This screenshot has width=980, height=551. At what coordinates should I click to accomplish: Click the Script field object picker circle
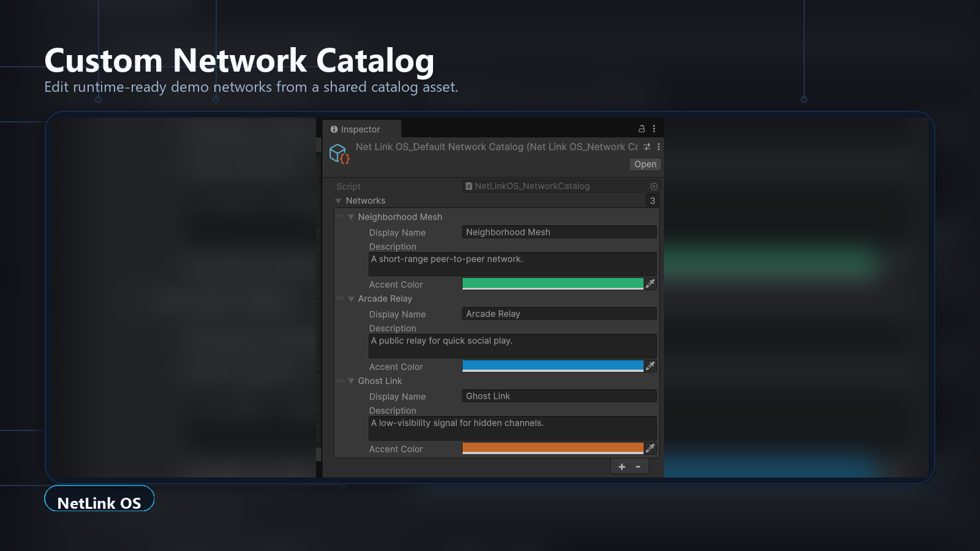[654, 186]
